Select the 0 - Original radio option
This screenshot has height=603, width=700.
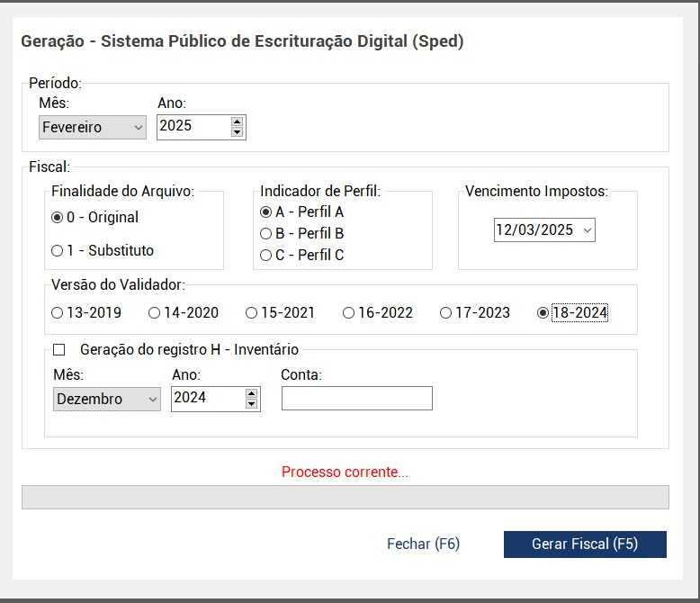(x=58, y=217)
